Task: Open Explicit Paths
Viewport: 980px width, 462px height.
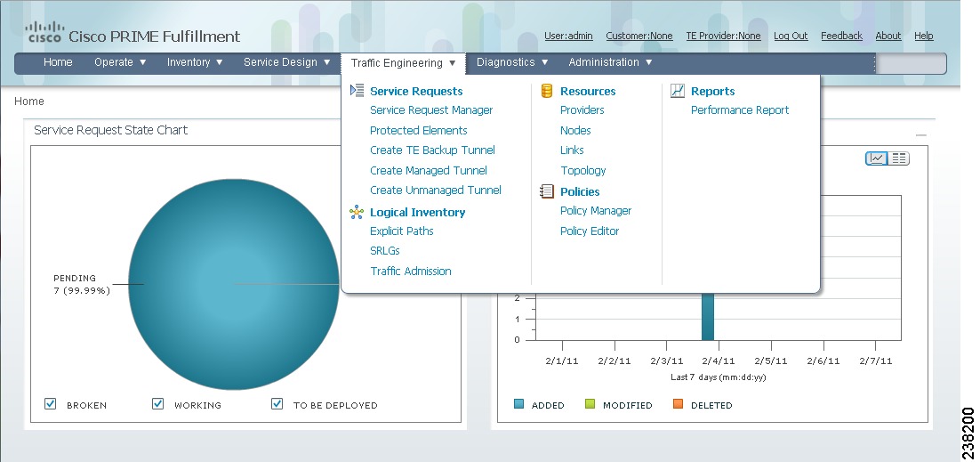Action: pyautogui.click(x=401, y=231)
